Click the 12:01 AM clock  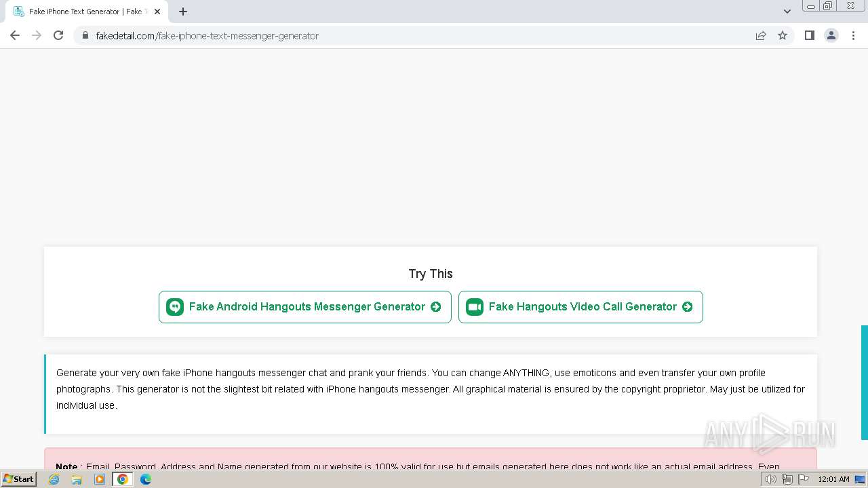click(x=833, y=479)
